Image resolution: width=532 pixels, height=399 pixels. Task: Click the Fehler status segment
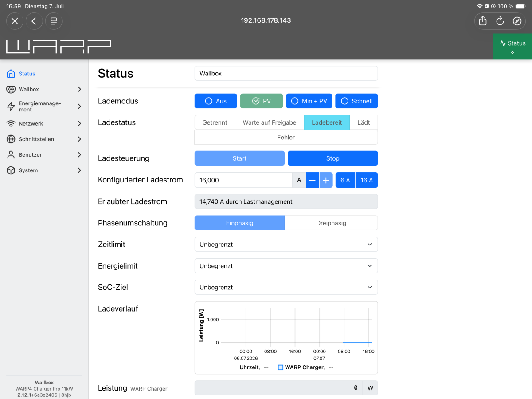(286, 137)
